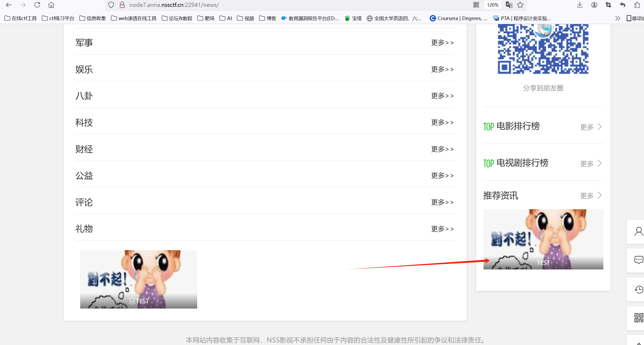644x345 pixels.
Task: Click the QR code sidebar icon
Action: [638, 318]
